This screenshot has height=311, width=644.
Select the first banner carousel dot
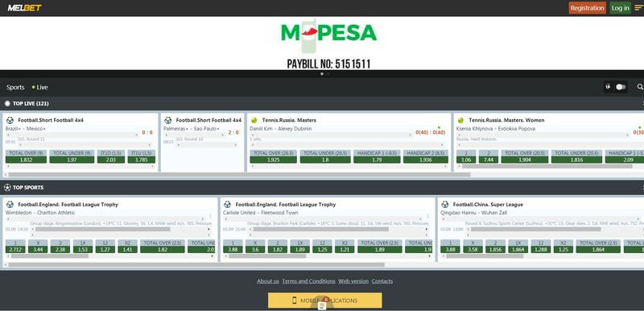[321, 74]
